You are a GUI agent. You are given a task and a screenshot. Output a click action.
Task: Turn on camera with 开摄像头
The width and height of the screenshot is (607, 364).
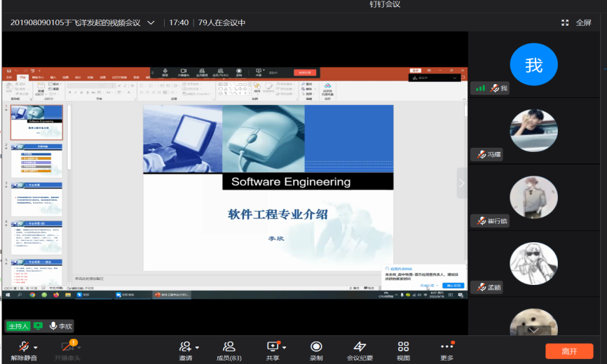click(67, 347)
